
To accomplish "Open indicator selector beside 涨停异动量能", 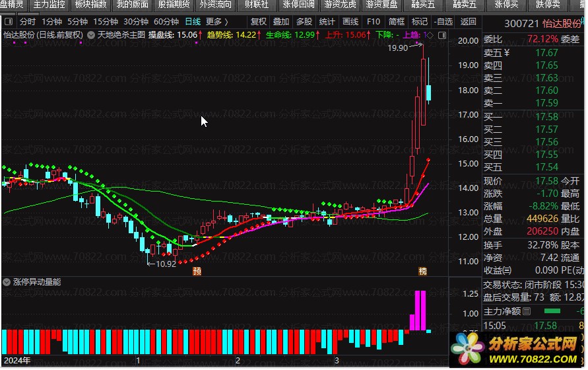I will tap(7, 282).
